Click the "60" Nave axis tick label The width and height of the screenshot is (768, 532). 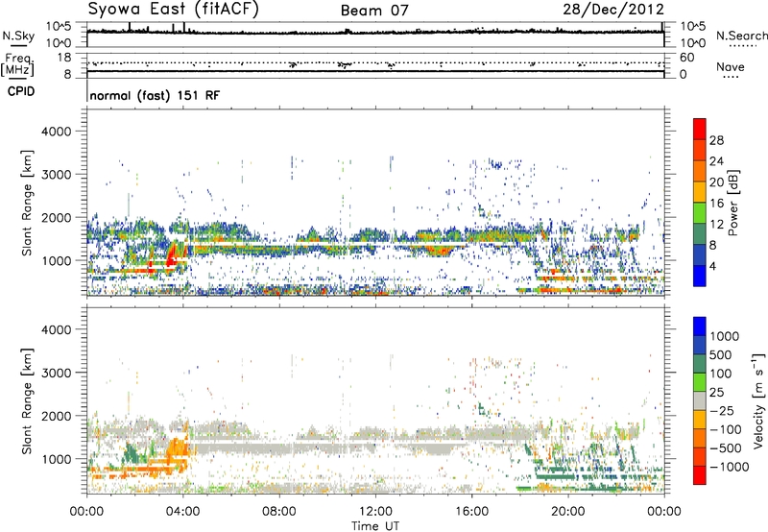686,58
